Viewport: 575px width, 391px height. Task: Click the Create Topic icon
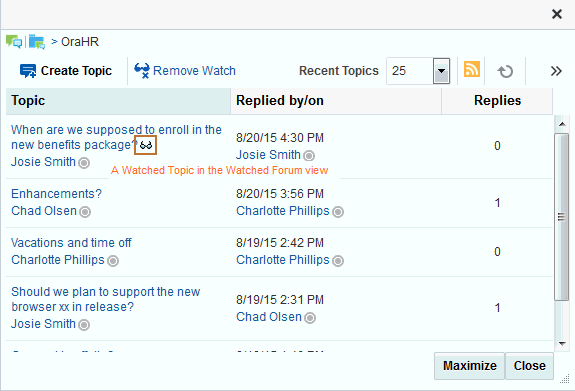tap(28, 71)
